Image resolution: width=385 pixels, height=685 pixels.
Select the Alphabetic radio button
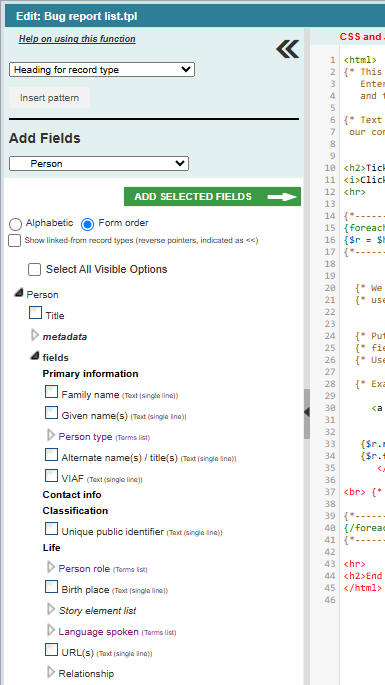(x=15, y=225)
